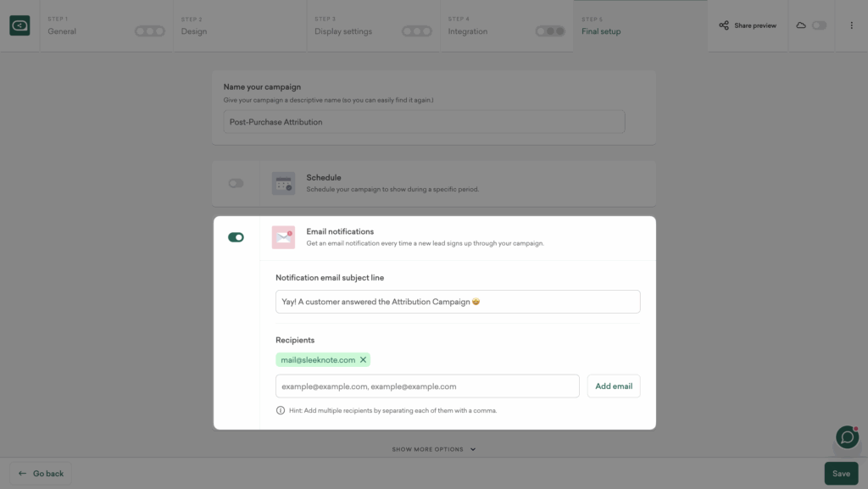
Task: Click the hint info icon below recipients
Action: (x=279, y=409)
